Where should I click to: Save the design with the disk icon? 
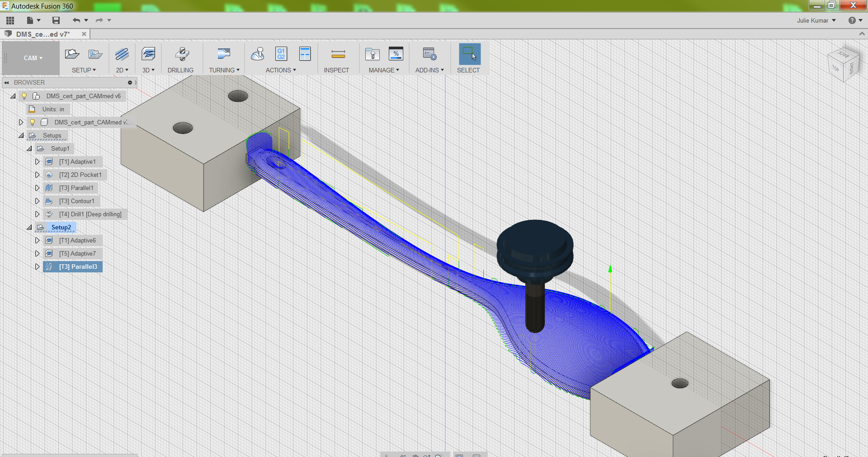point(56,20)
